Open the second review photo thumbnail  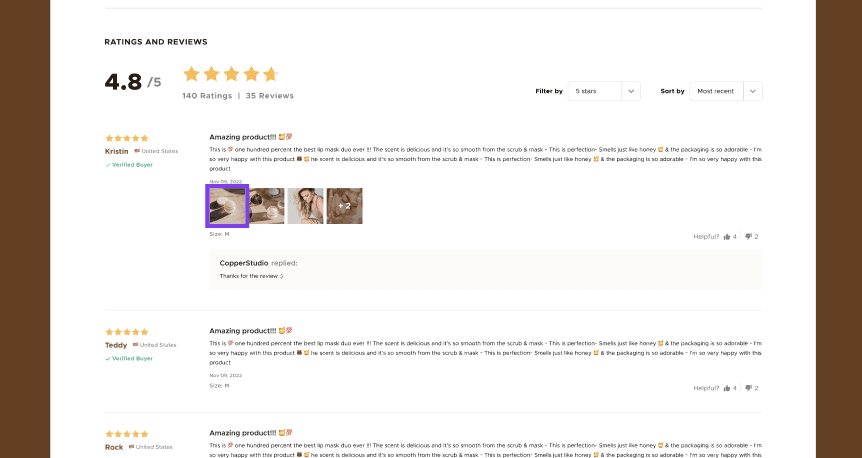[267, 206]
